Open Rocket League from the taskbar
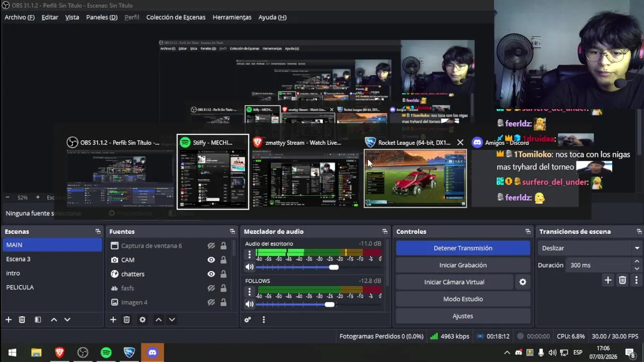 coord(129,352)
